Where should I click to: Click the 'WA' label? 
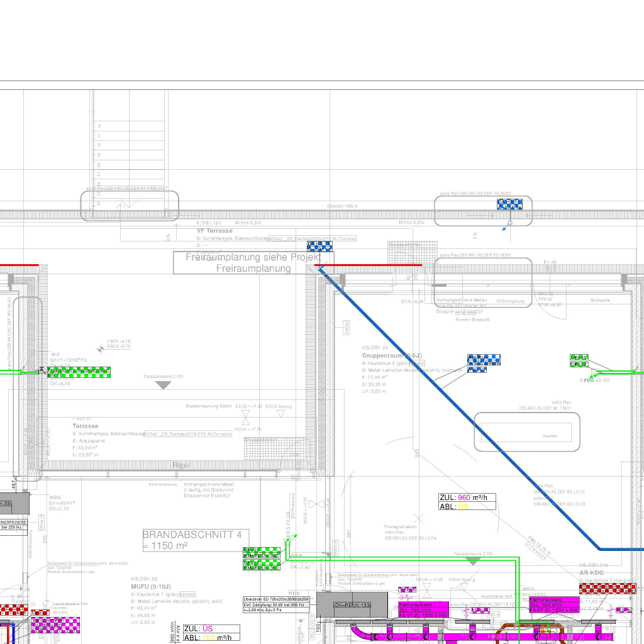point(55,354)
